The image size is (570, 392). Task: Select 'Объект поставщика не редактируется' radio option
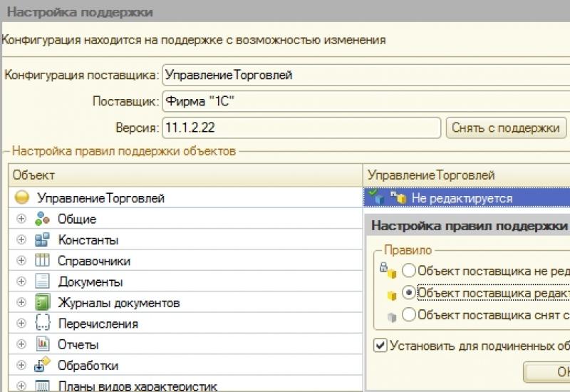coord(409,270)
